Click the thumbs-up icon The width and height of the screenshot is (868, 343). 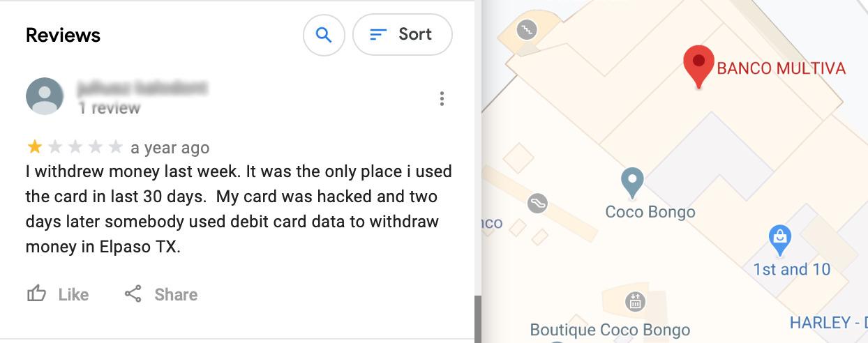pyautogui.click(x=36, y=294)
